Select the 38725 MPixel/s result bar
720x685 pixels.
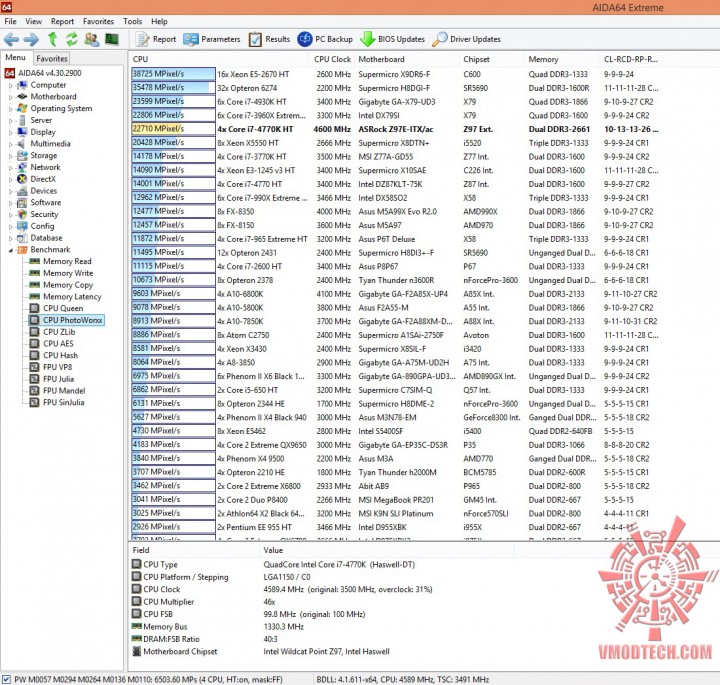(x=173, y=74)
